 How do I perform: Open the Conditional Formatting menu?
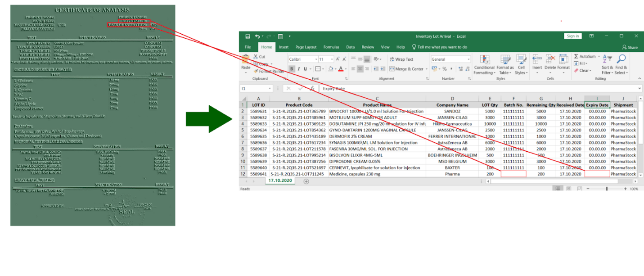coord(484,65)
